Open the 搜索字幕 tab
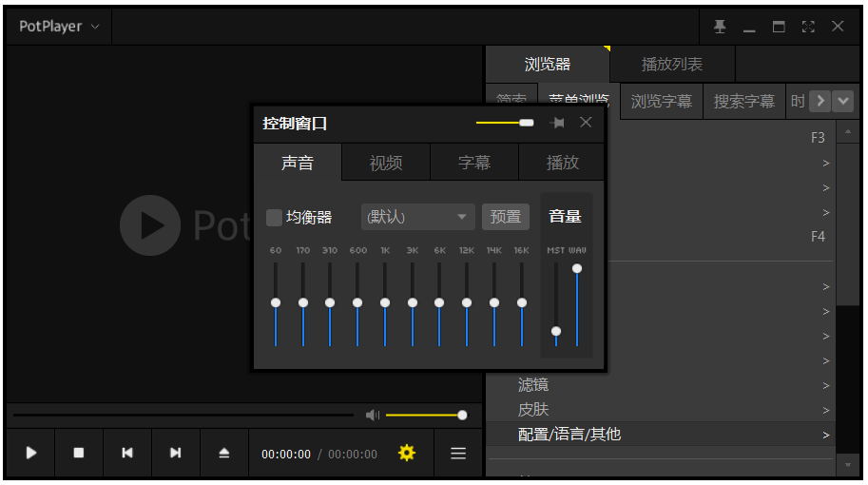868x485 pixels. tap(744, 101)
